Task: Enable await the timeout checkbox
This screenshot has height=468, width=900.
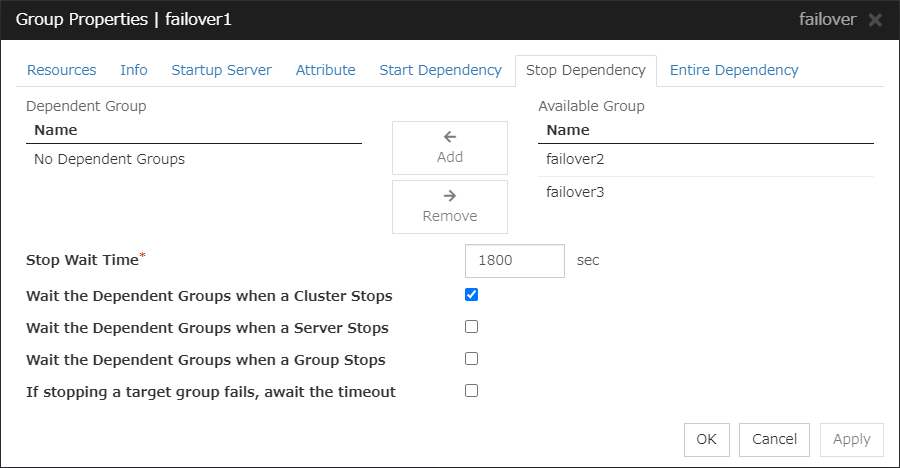Action: click(472, 391)
